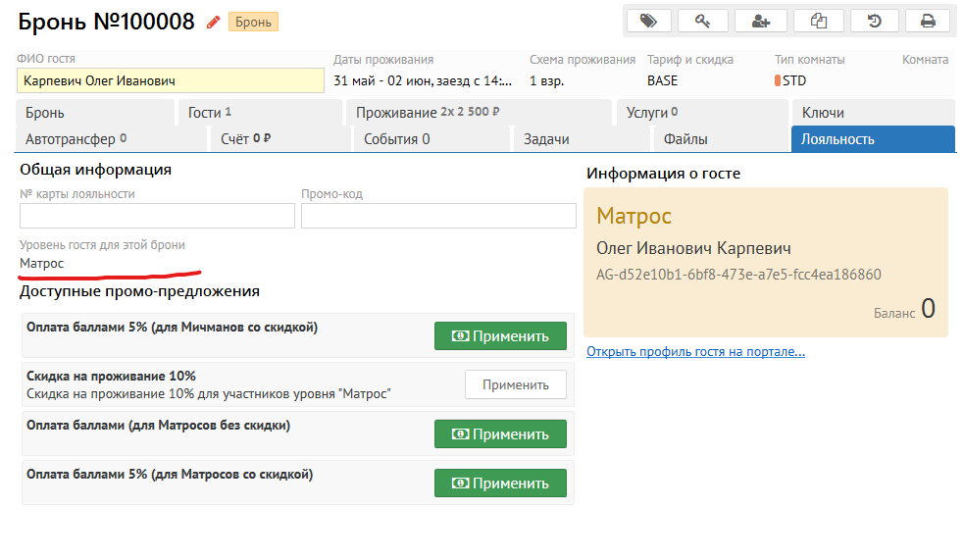Apply the Скидка на проживание 10% offer
The image size is (964, 560).
[x=515, y=385]
